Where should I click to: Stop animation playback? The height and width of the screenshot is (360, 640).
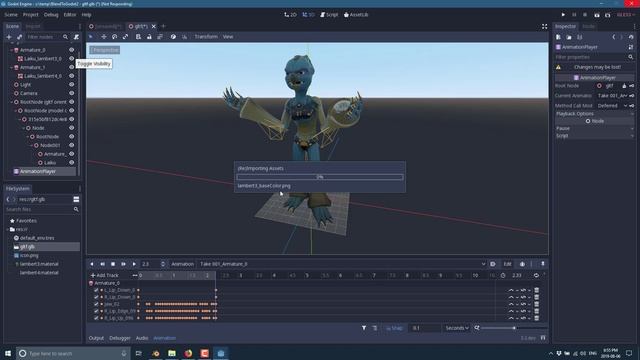(113, 264)
